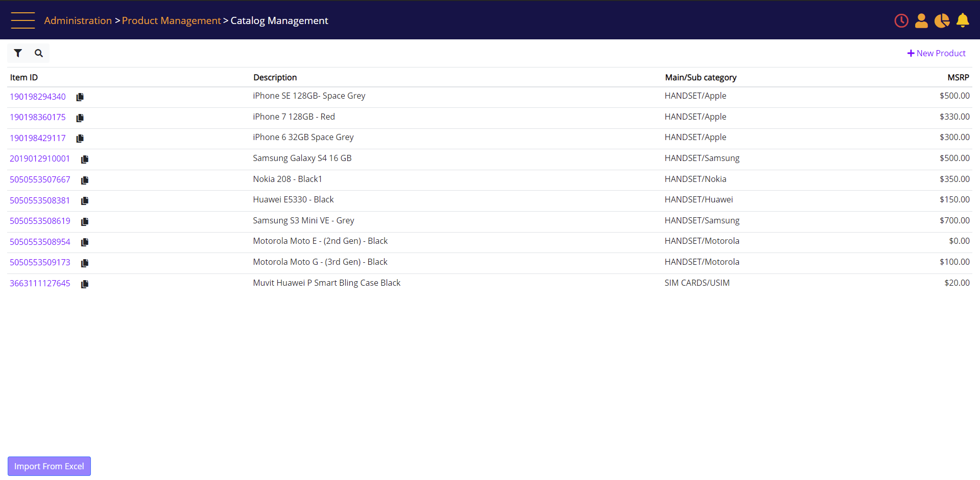Select the $700.00 MSRP value

(954, 220)
